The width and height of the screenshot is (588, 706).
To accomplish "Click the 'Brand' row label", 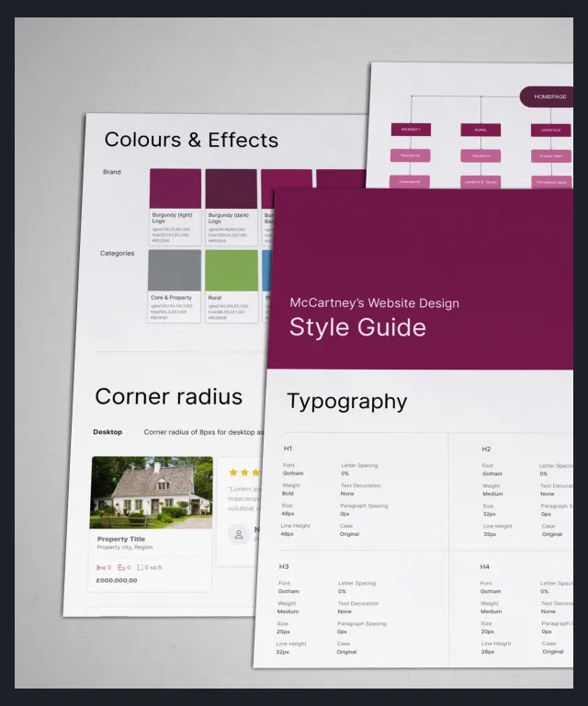I will (x=111, y=172).
